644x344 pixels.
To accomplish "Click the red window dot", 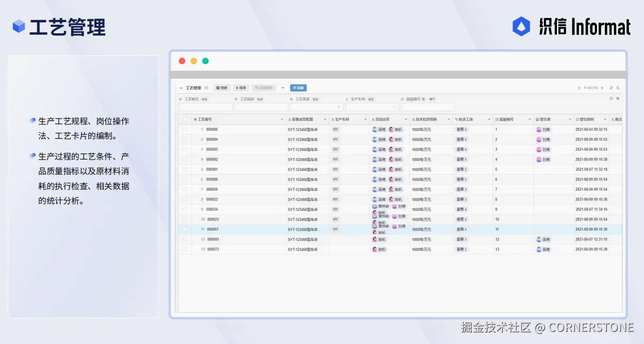I will point(182,61).
